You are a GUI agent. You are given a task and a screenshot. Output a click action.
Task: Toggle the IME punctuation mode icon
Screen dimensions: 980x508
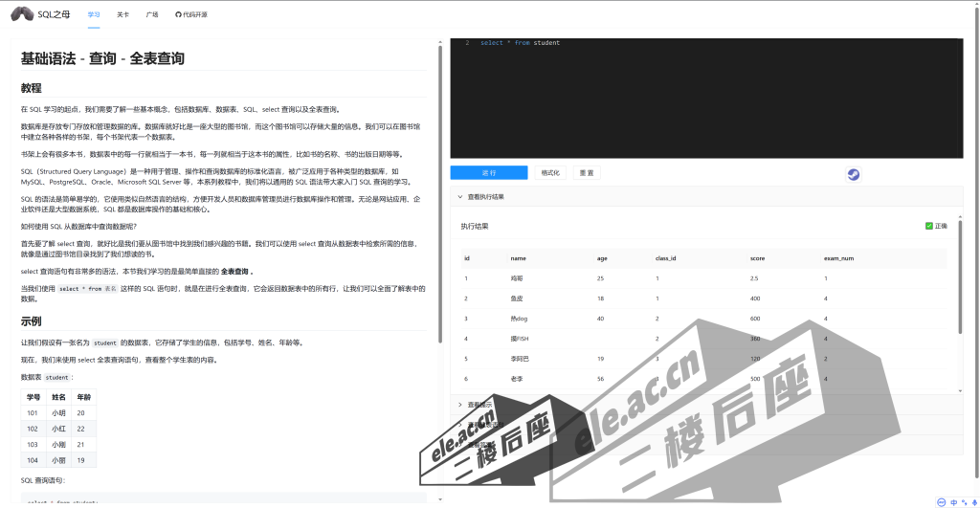click(965, 502)
